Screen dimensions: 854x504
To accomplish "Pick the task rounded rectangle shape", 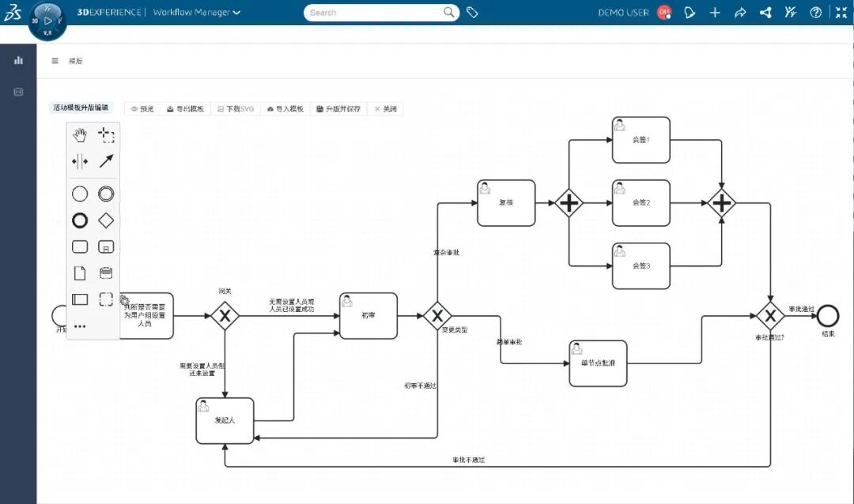I will click(80, 246).
